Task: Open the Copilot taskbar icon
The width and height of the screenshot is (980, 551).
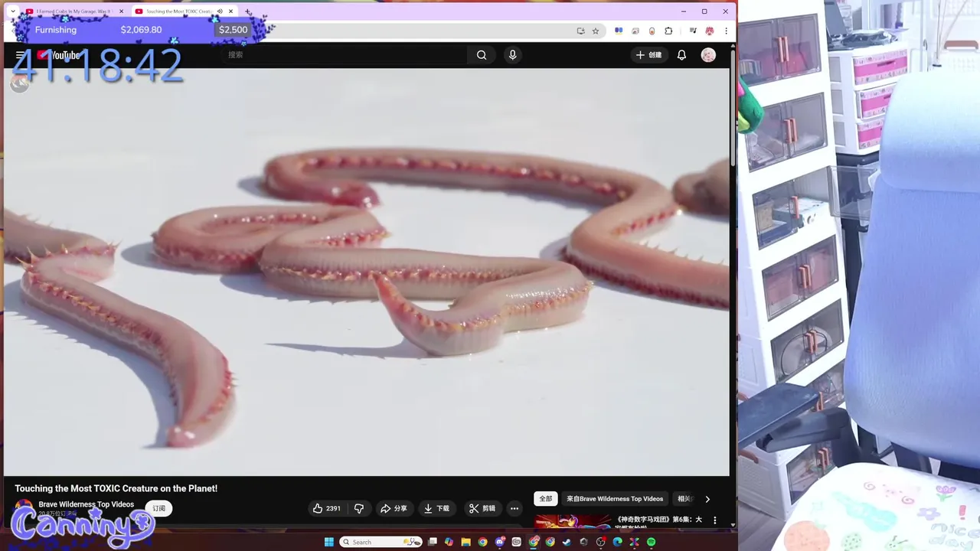Action: tap(449, 542)
